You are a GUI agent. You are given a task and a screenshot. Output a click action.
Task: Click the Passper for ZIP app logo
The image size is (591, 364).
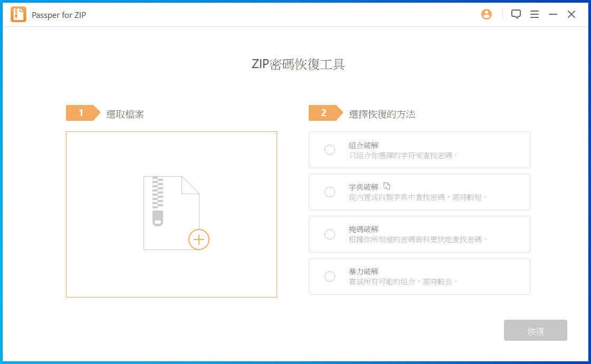(x=18, y=14)
